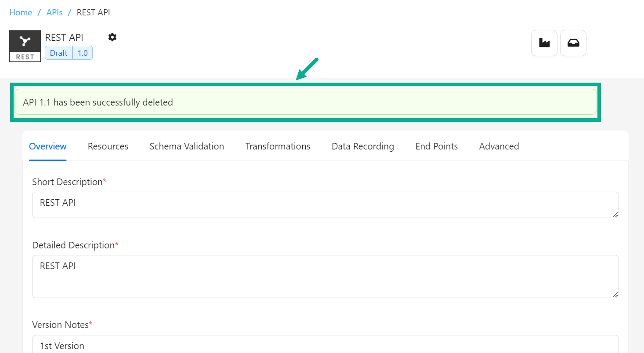Click the 1.0 version badge
Screen dimensions: 644x353
click(83, 53)
